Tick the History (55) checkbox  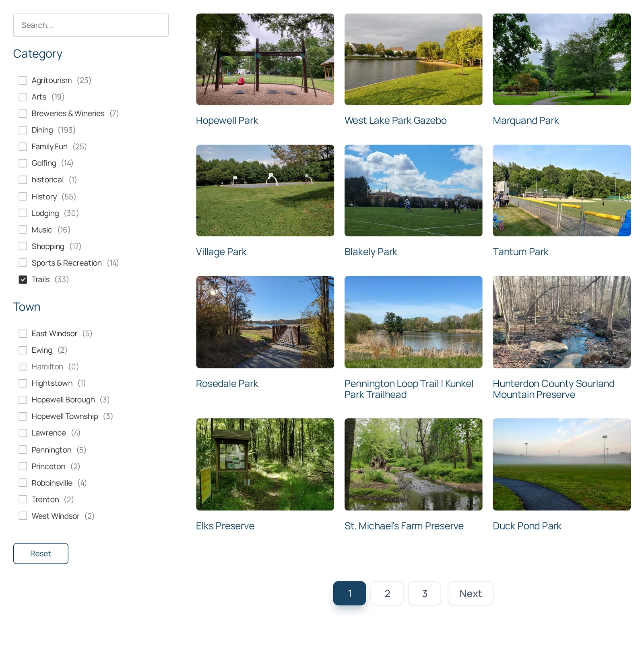click(23, 196)
